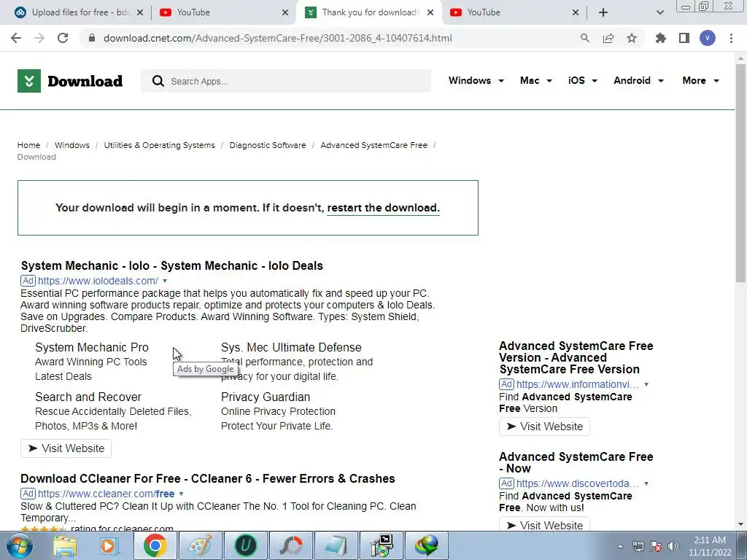The width and height of the screenshot is (747, 560).
Task: Reload the current page
Action: click(x=63, y=38)
